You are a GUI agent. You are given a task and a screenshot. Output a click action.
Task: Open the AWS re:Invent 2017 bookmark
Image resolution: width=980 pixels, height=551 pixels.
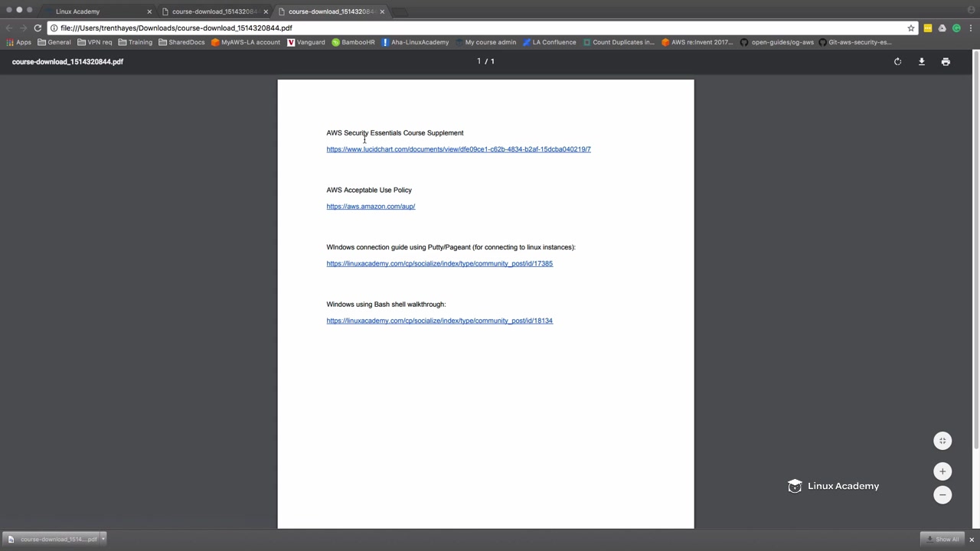pyautogui.click(x=697, y=42)
